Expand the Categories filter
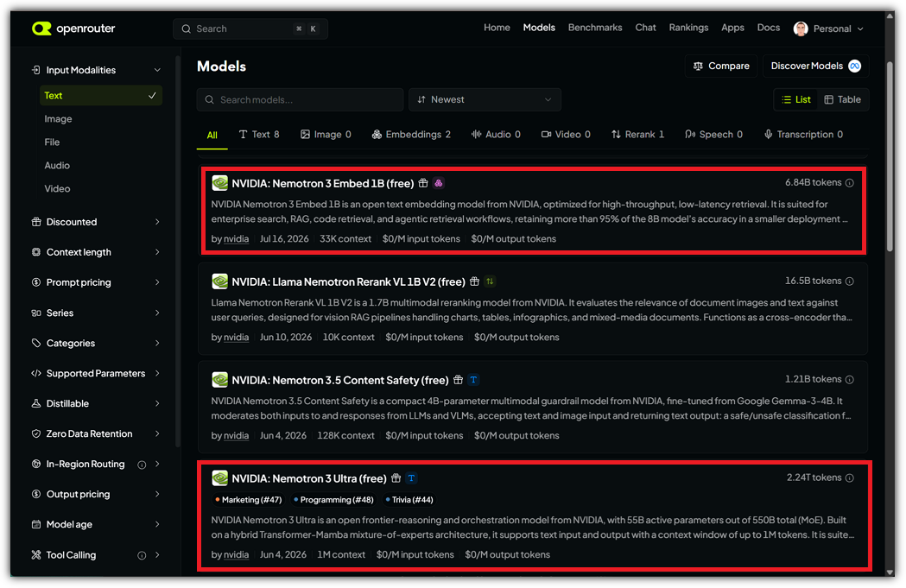Viewport: 906px width, 588px height. pos(157,343)
